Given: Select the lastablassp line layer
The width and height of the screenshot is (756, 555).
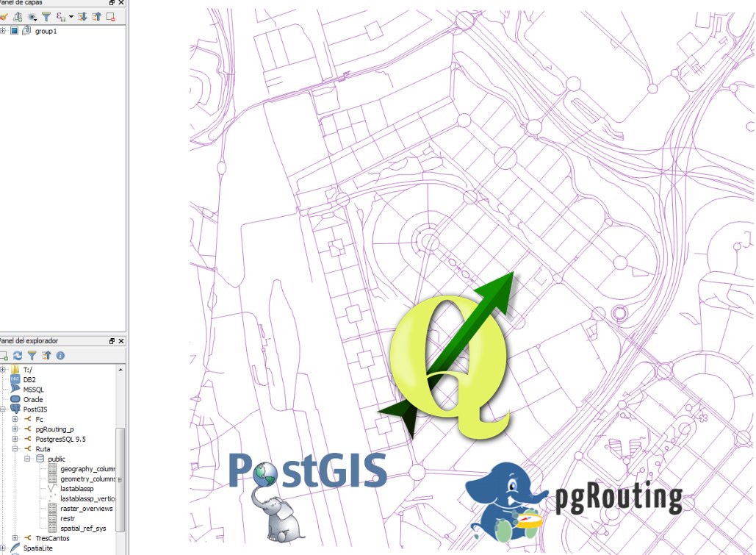Looking at the screenshot, I should (x=76, y=489).
